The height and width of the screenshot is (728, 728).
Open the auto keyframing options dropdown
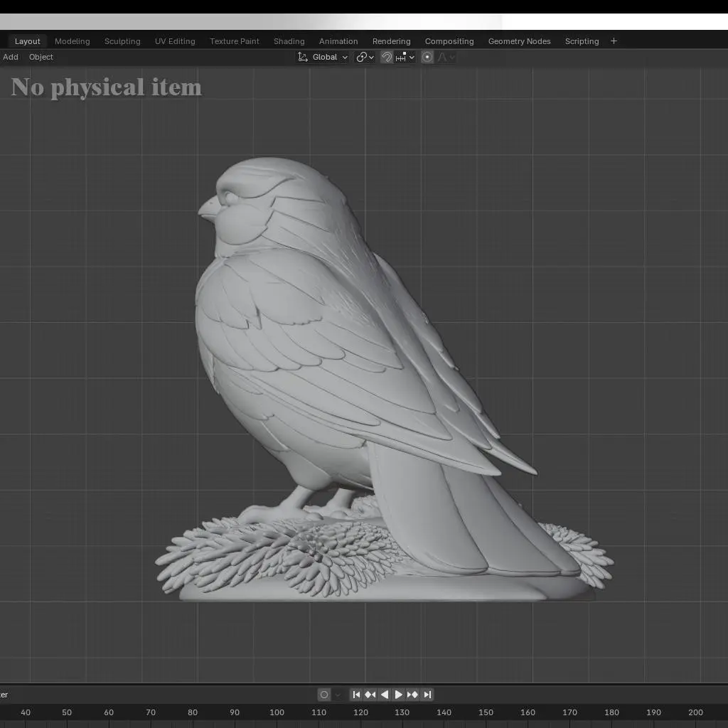[338, 695]
